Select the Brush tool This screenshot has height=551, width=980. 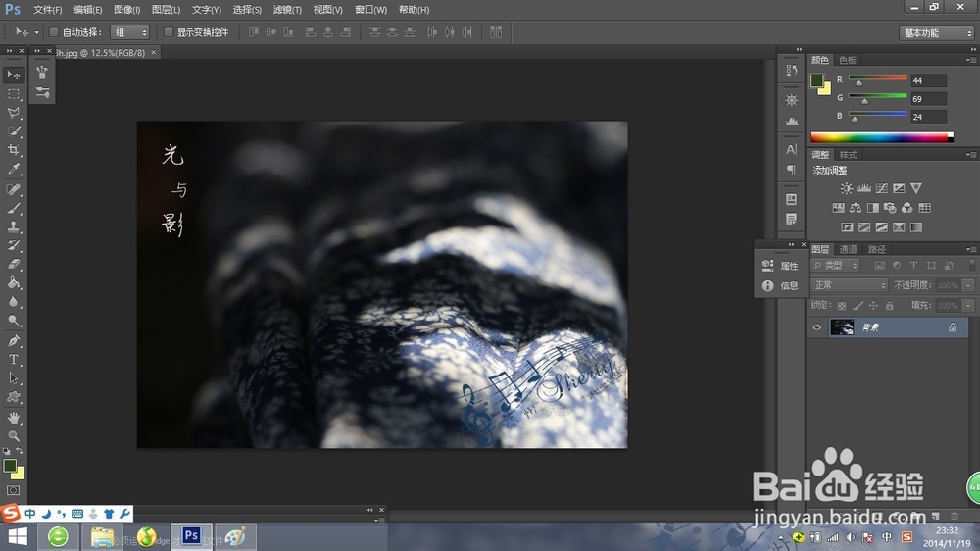tap(13, 208)
